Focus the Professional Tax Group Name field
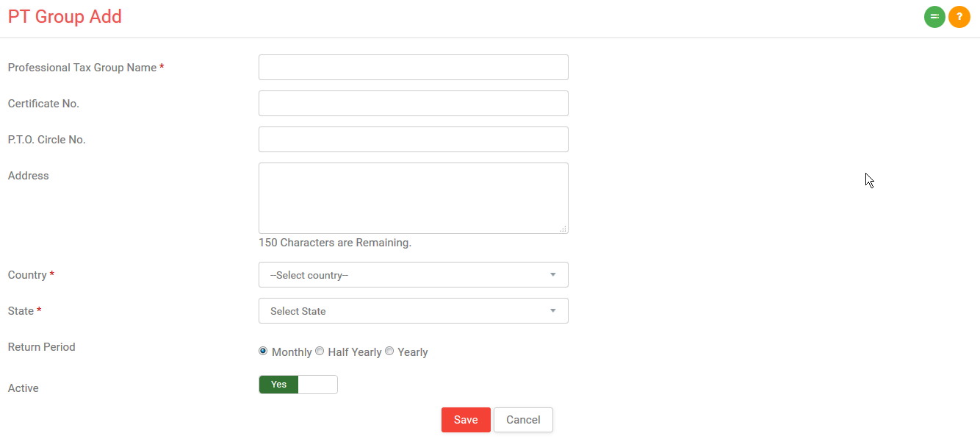The image size is (980, 439). (x=414, y=68)
